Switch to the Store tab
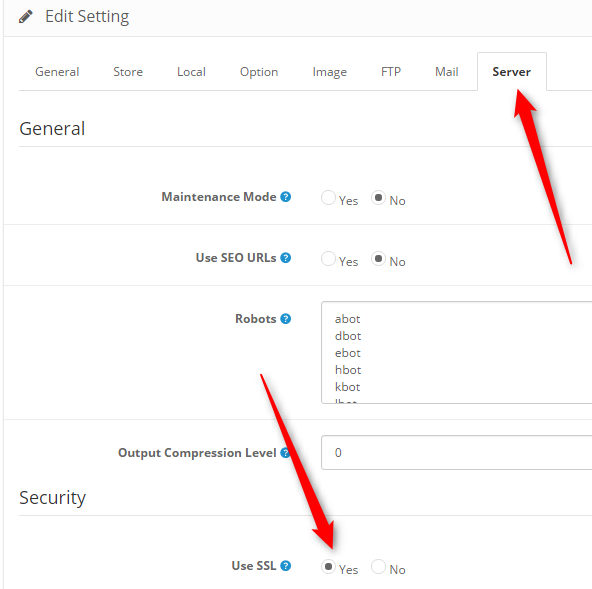The height and width of the screenshot is (589, 592). (x=128, y=72)
